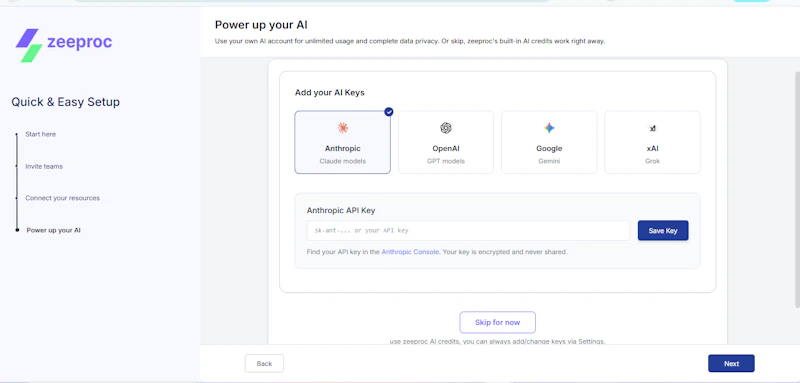The image size is (800, 383).
Task: Proceed with the Next button
Action: click(731, 364)
